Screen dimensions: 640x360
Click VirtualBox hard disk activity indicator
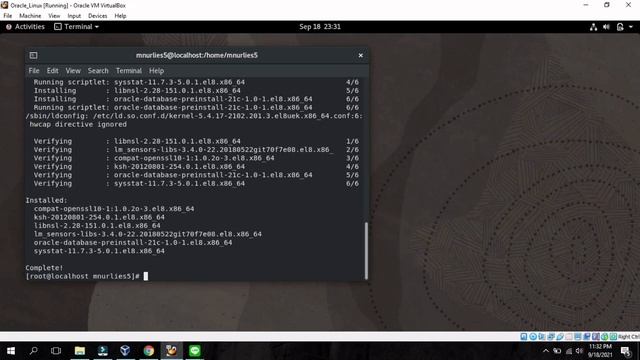point(524,337)
